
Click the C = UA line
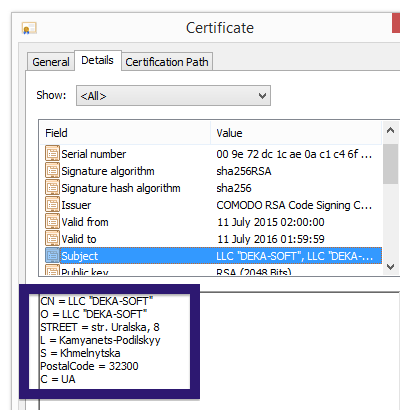[x=58, y=379]
